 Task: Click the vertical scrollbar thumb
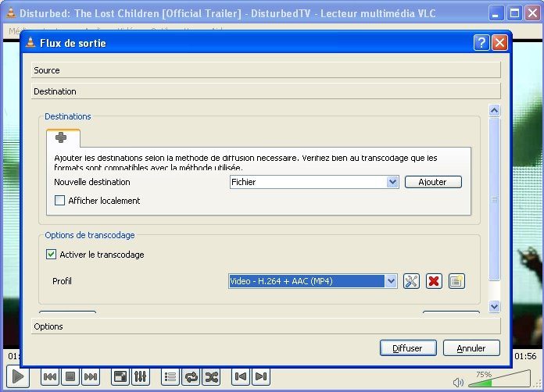coord(495,199)
